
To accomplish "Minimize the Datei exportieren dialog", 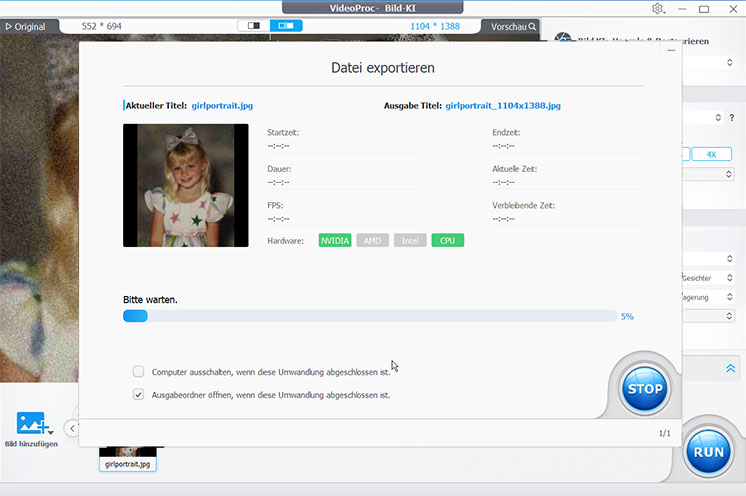I will click(671, 50).
